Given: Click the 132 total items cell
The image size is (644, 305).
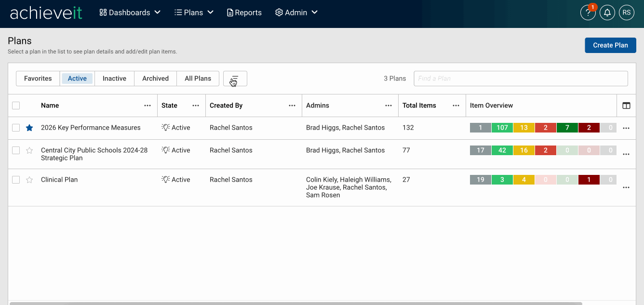Looking at the screenshot, I should pos(408,128).
